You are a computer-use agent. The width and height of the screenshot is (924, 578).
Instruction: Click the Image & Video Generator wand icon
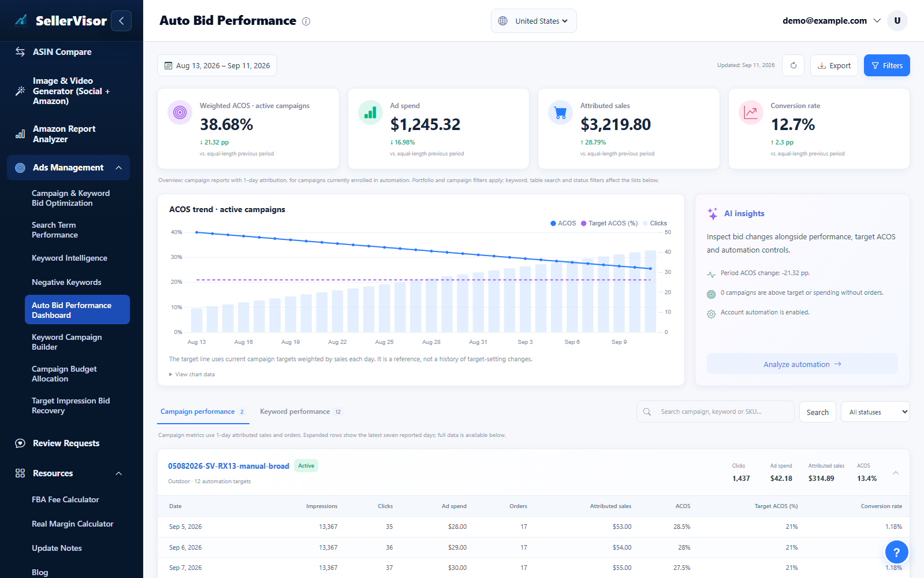pos(20,91)
